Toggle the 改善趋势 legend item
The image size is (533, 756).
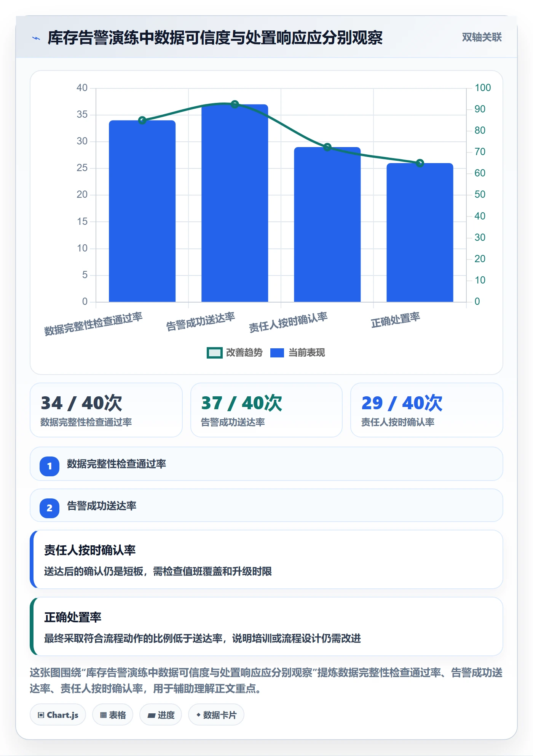point(235,353)
